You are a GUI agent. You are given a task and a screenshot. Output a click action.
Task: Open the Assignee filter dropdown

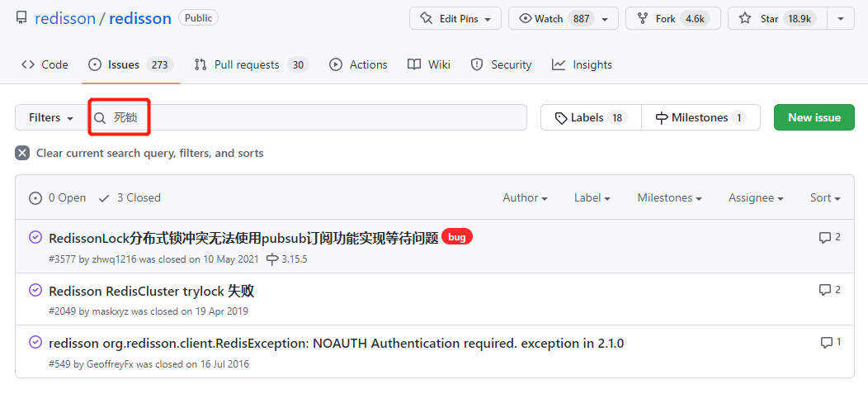756,198
